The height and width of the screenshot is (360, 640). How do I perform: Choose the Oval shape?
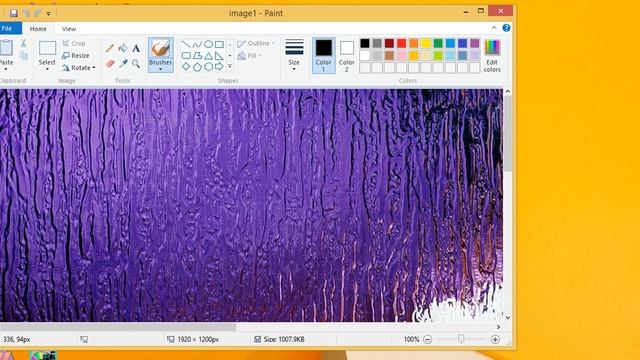[x=208, y=44]
